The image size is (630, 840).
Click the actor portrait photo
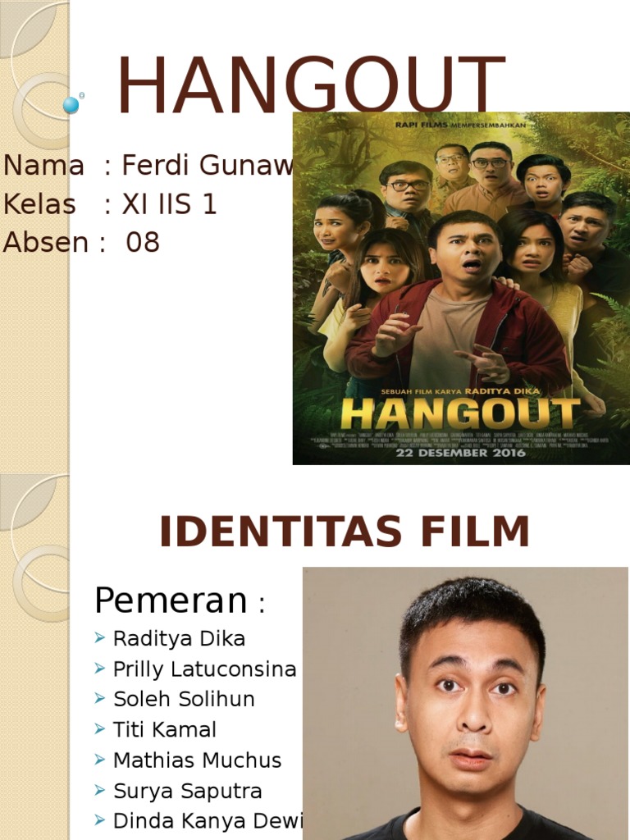(x=466, y=703)
